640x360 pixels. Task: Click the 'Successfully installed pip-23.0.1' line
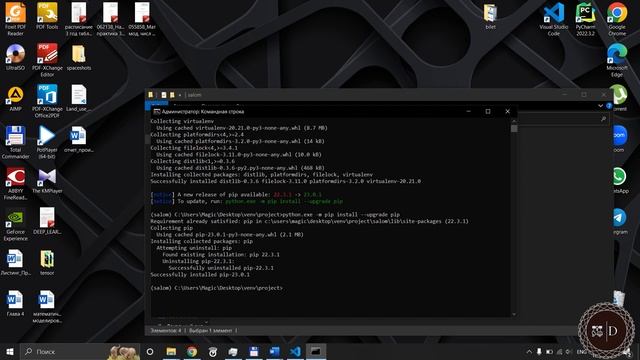pyautogui.click(x=200, y=275)
